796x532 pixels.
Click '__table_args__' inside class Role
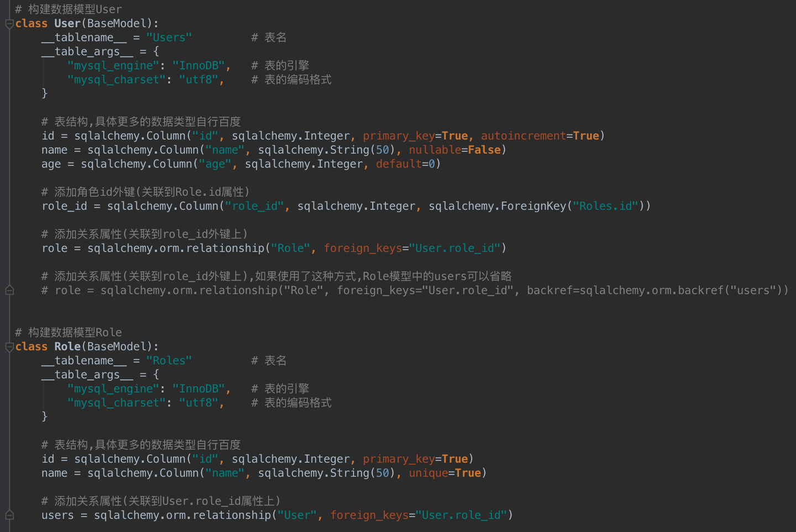[87, 375]
